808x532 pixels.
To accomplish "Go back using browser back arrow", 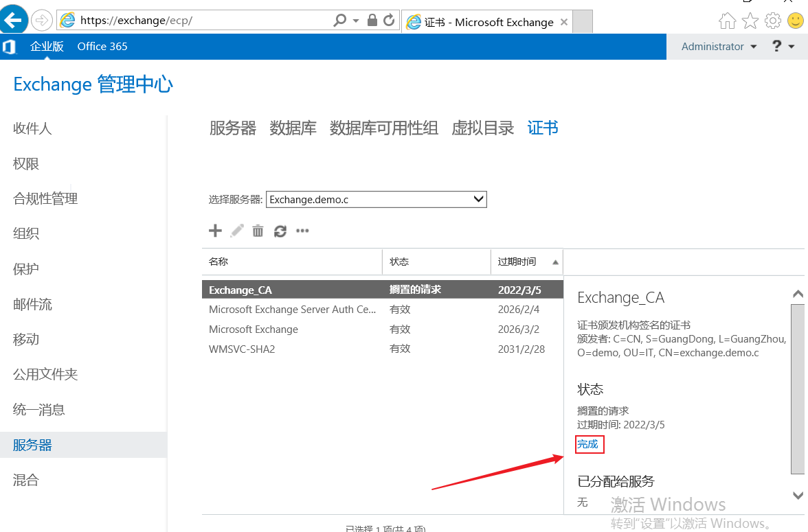I will click(14, 21).
